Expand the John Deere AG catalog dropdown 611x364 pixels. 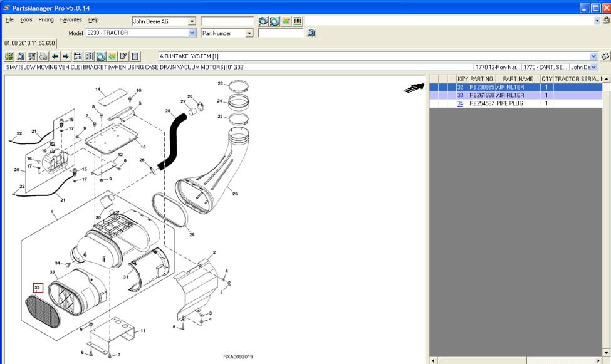click(x=192, y=21)
